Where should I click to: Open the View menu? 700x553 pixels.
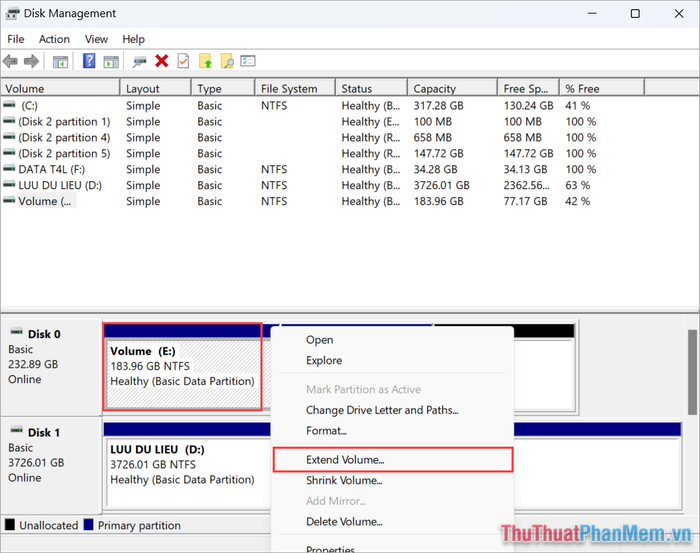pyautogui.click(x=96, y=39)
